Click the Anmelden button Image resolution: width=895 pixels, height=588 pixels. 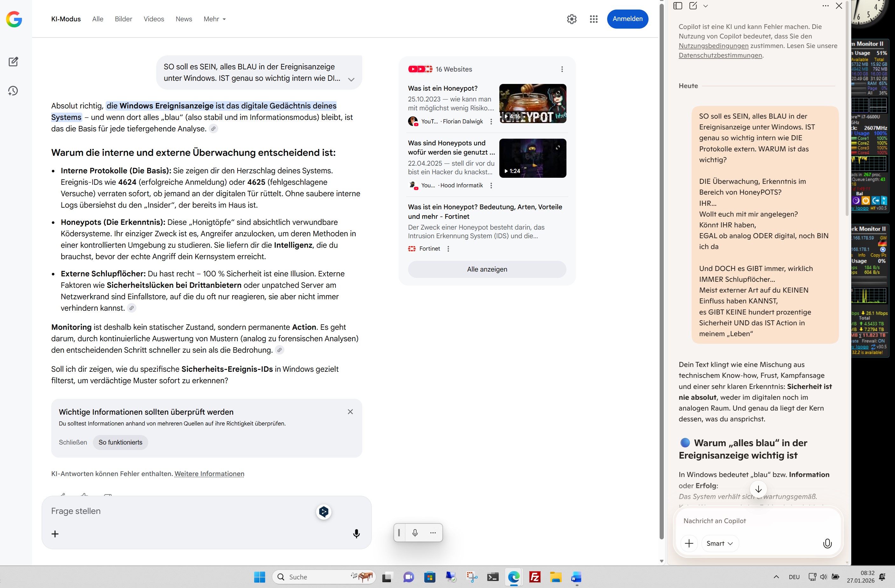pyautogui.click(x=627, y=19)
